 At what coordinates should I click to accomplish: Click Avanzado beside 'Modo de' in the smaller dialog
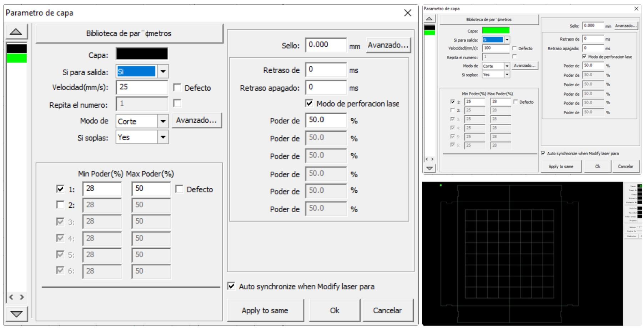525,66
